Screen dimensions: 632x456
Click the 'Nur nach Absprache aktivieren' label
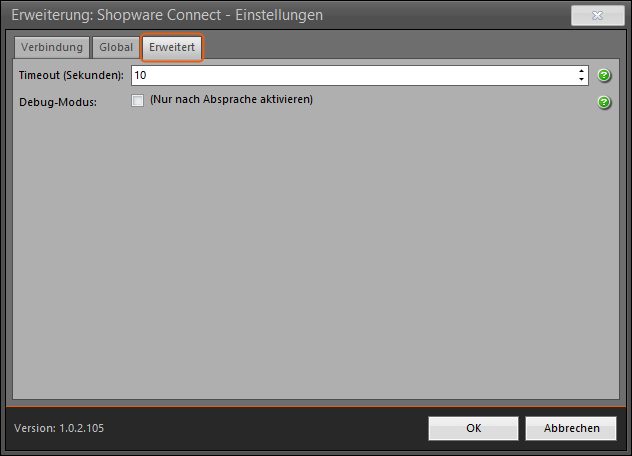[231, 100]
